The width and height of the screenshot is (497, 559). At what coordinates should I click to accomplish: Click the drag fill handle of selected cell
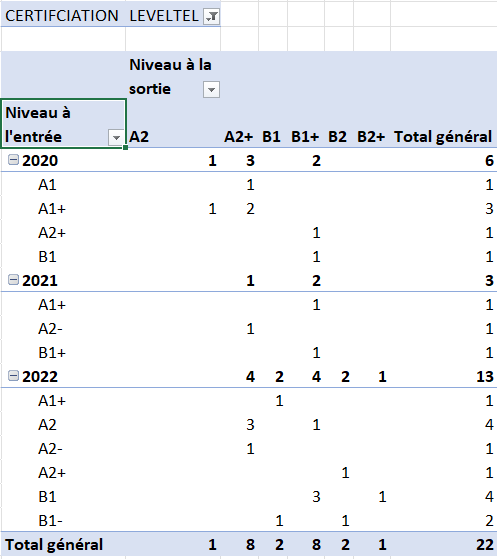tap(125, 147)
